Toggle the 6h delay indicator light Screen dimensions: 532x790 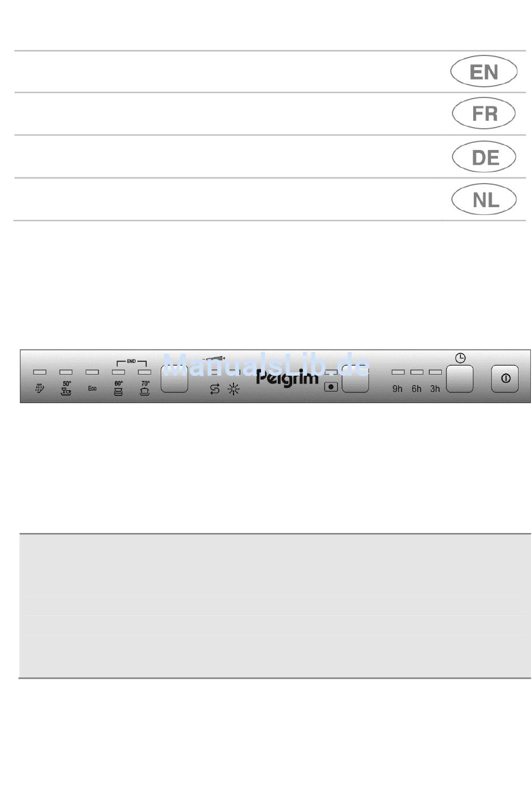tap(417, 372)
